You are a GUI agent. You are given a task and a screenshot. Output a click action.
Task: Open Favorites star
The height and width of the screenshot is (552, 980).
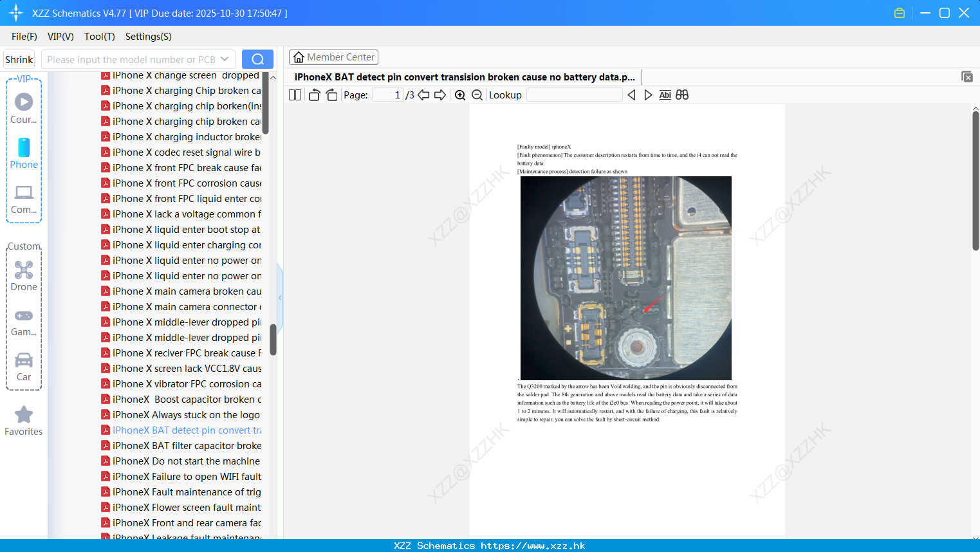[24, 421]
